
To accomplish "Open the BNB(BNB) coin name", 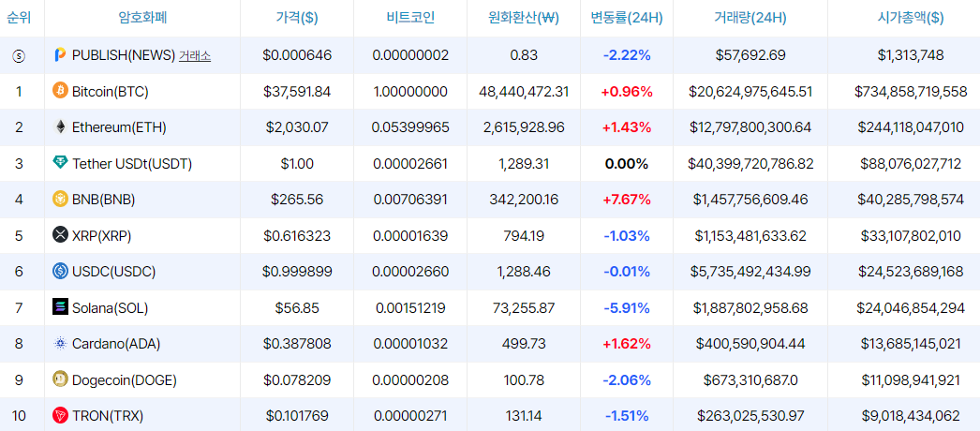I will point(103,200).
